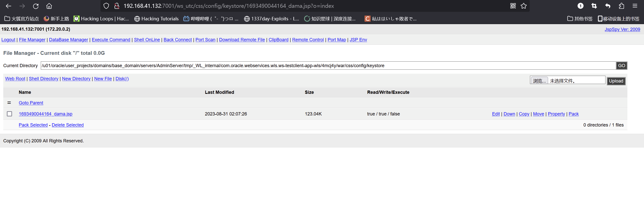Open Shell OnLine
644x208 pixels.
point(147,40)
